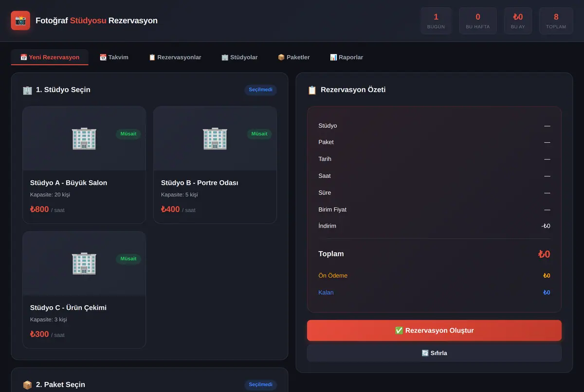Image resolution: width=584 pixels, height=392 pixels.
Task: Click 'Kapasite: 20 kişi' text
Action: [51, 195]
